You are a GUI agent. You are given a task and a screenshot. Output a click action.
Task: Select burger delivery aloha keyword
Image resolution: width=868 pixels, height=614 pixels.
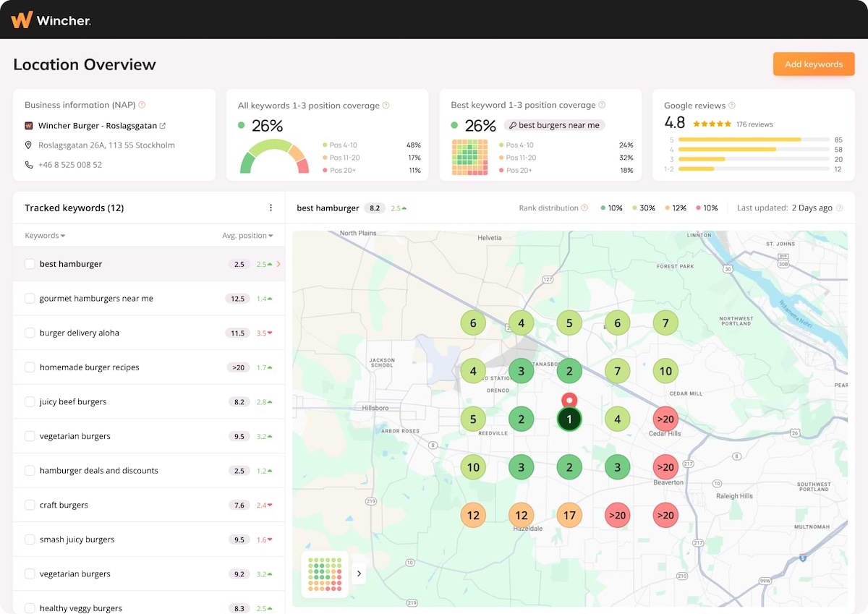tap(80, 333)
